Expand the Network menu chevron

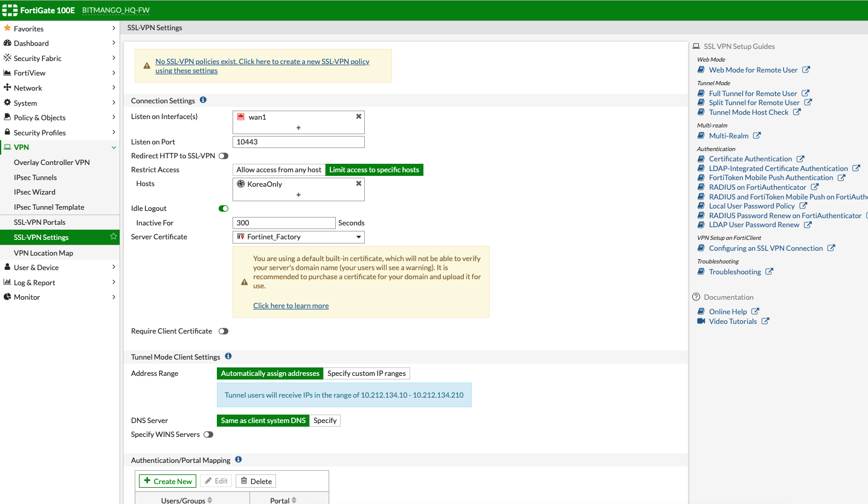point(114,88)
